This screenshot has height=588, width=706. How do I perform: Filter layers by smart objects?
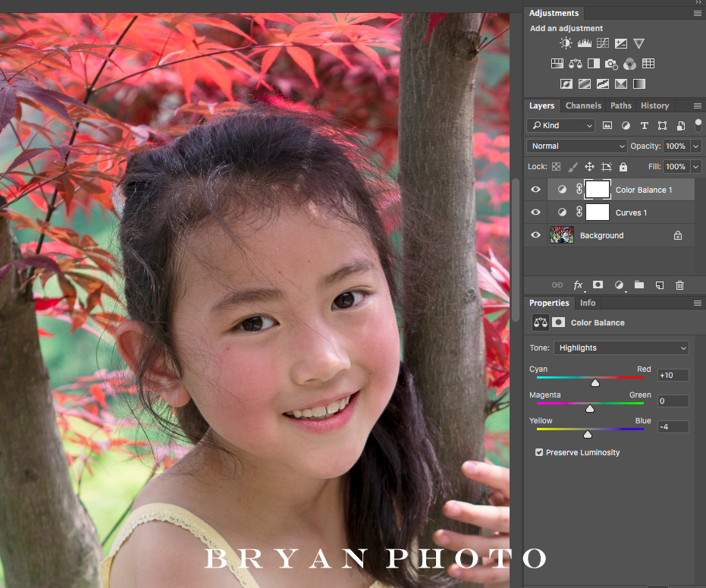click(681, 126)
